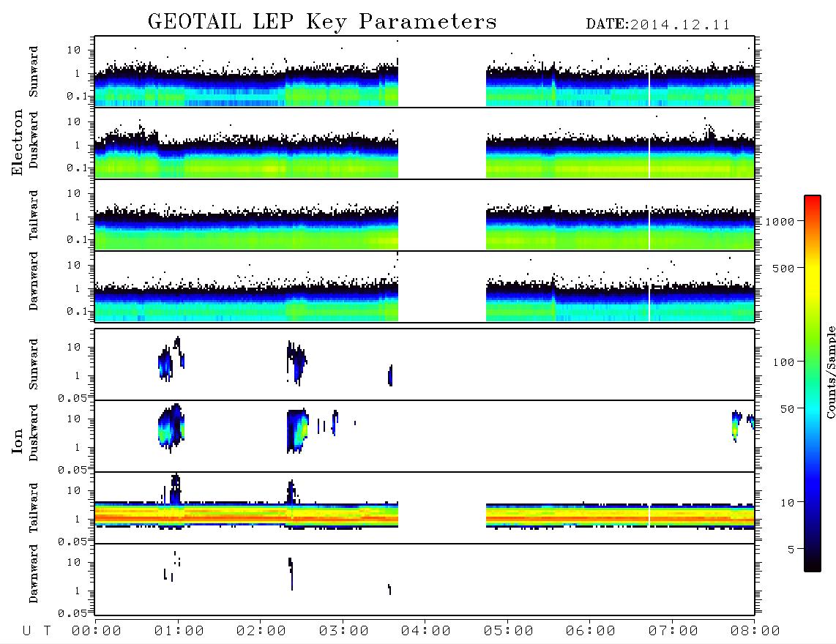The image size is (836, 644).
Task: Click the 500 colorbar tick label
Action: click(x=784, y=268)
